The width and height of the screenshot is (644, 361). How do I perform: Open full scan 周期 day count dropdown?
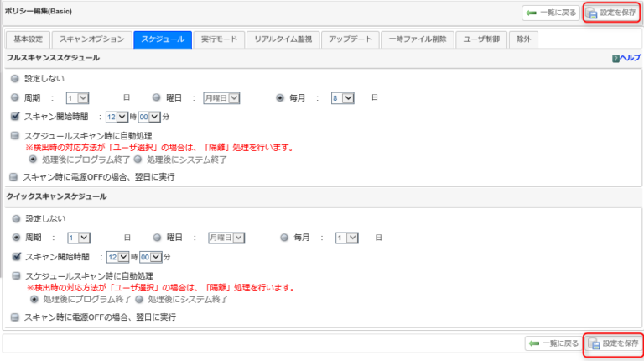click(78, 98)
